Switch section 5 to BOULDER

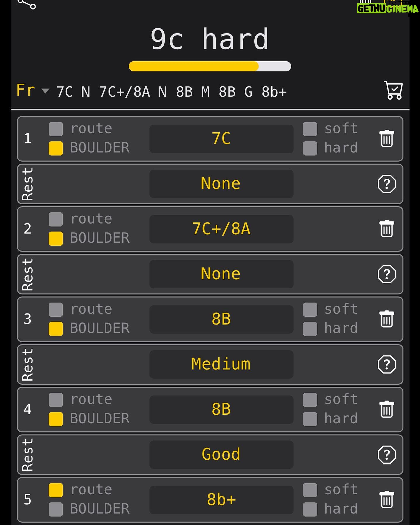coord(56,509)
